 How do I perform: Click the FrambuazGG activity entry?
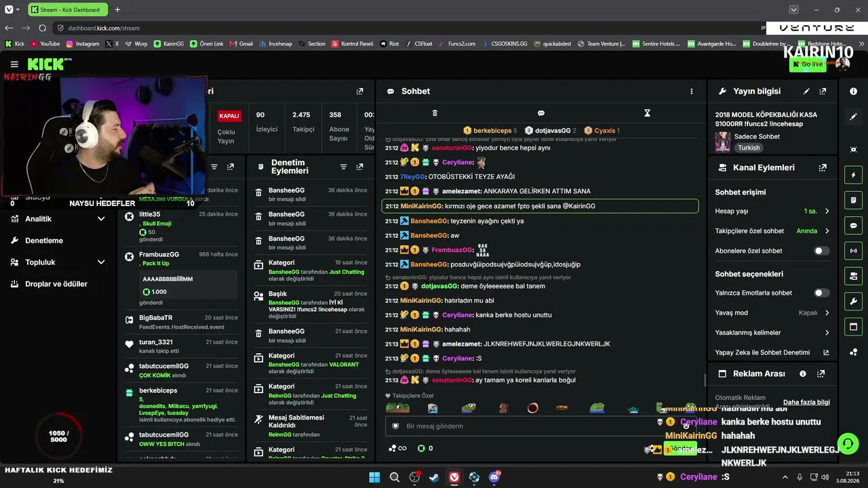click(x=181, y=279)
